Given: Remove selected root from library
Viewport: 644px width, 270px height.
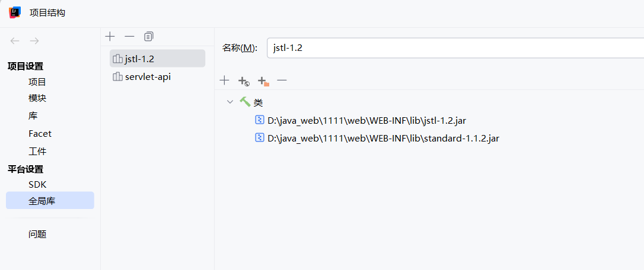Looking at the screenshot, I should [x=282, y=81].
